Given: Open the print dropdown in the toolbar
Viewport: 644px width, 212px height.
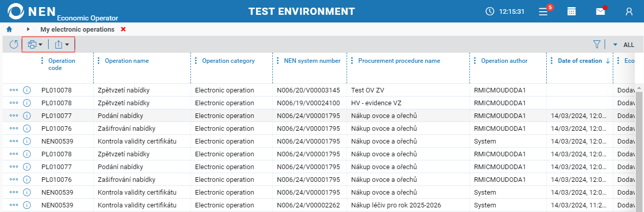Looking at the screenshot, I should pos(35,44).
